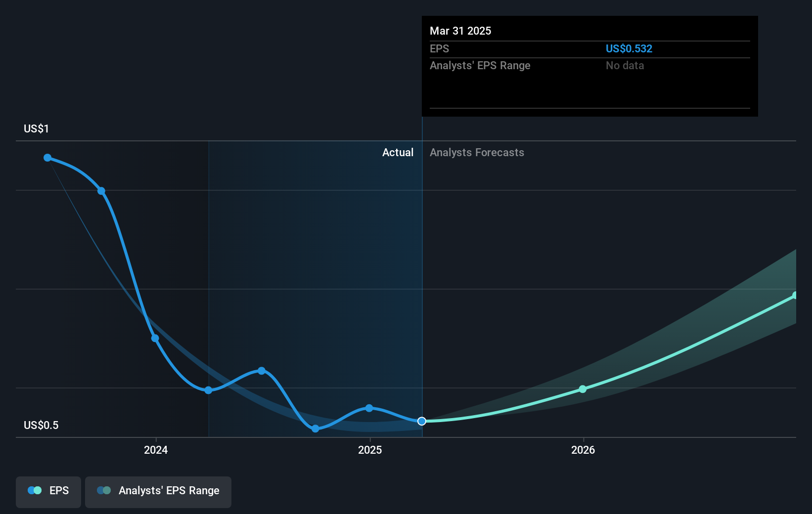
Task: Click the EPS data point at 2024 axis
Action: pos(155,338)
